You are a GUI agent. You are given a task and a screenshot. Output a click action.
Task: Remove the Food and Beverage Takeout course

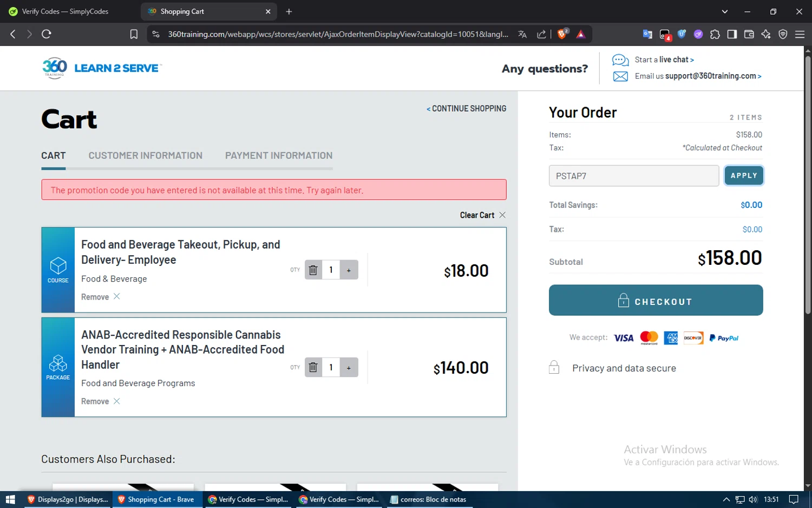point(101,297)
